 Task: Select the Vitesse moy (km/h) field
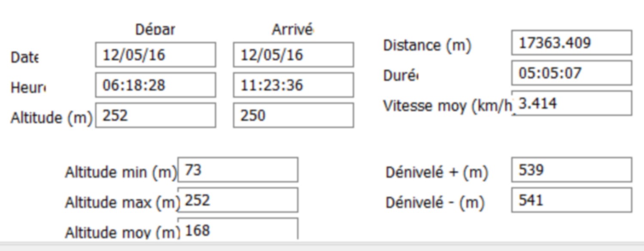(572, 103)
